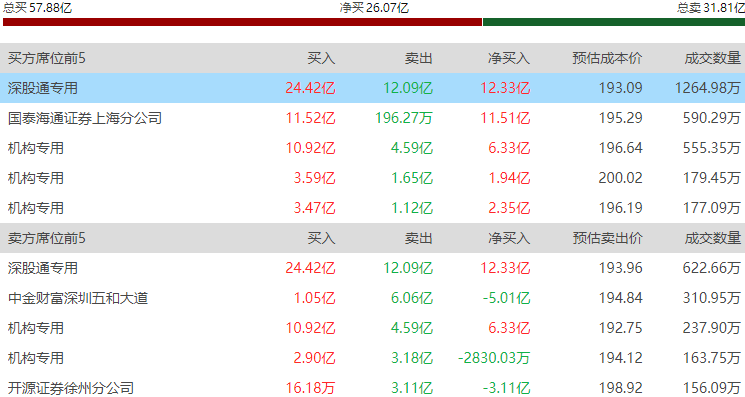Select 机构专用 row with 3.59亿 buy amount
This screenshot has width=745, height=397.
(372, 178)
